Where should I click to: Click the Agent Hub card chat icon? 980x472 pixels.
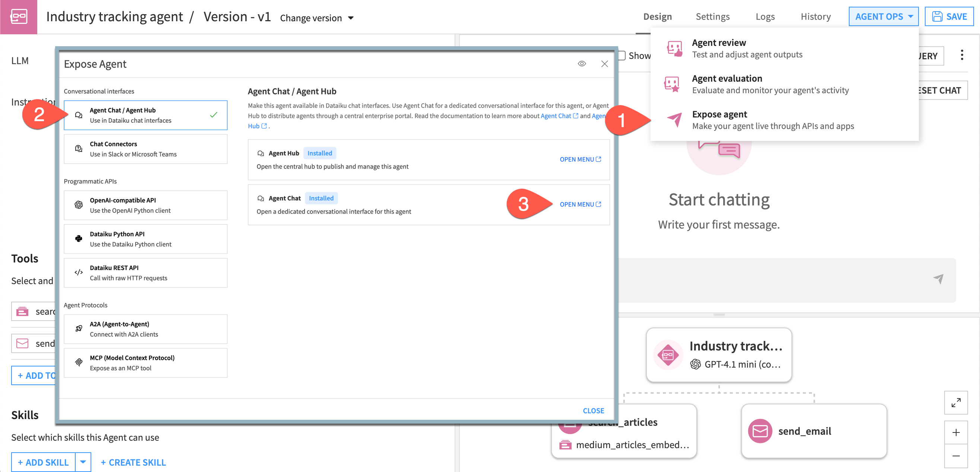pyautogui.click(x=260, y=153)
